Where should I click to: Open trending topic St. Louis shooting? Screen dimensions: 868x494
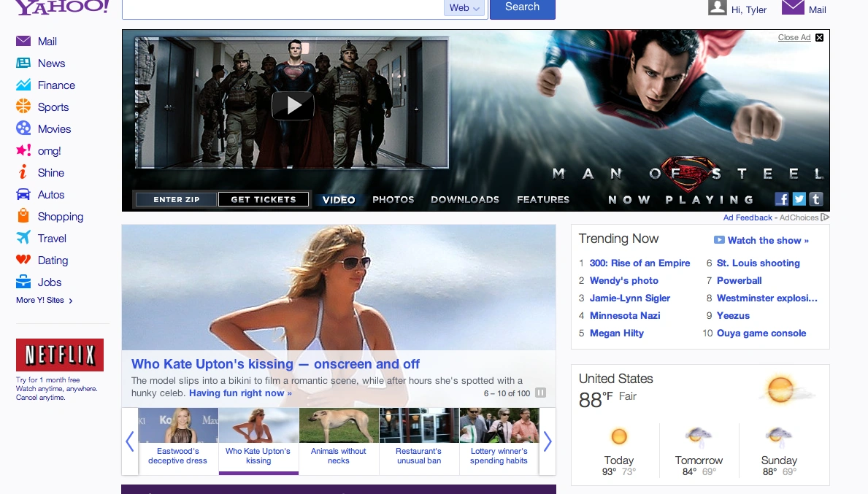click(758, 263)
